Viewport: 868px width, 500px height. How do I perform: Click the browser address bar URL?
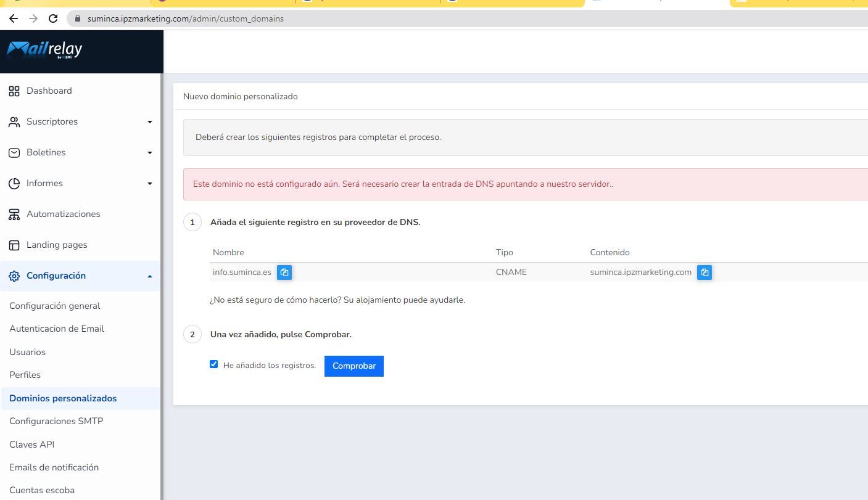point(186,18)
